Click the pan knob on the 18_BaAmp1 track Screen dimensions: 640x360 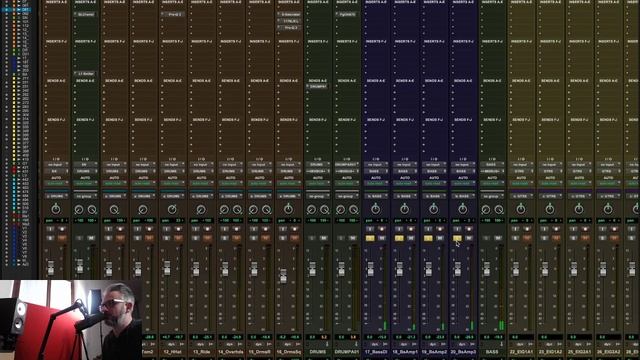(404, 209)
